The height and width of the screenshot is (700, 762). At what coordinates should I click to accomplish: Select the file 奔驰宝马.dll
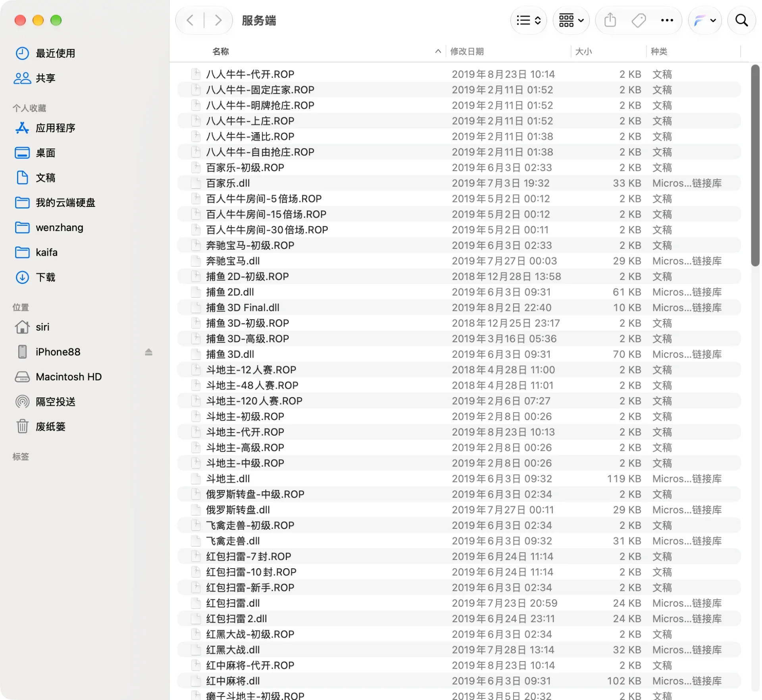(459, 261)
